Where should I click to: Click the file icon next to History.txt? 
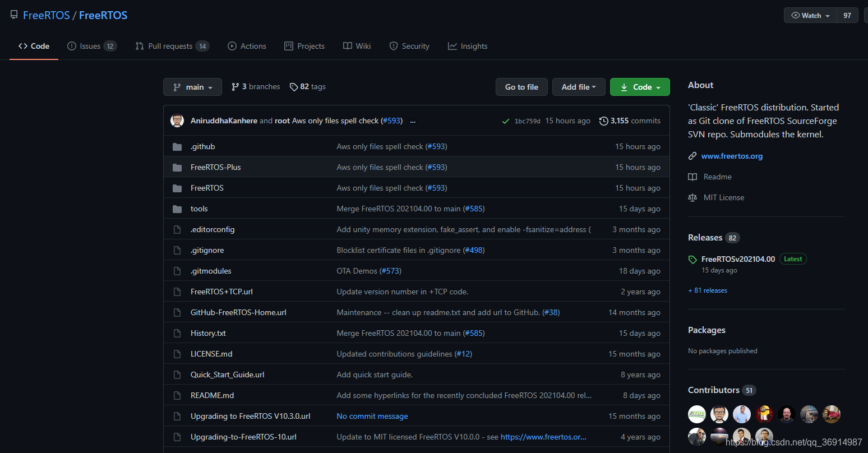point(177,334)
